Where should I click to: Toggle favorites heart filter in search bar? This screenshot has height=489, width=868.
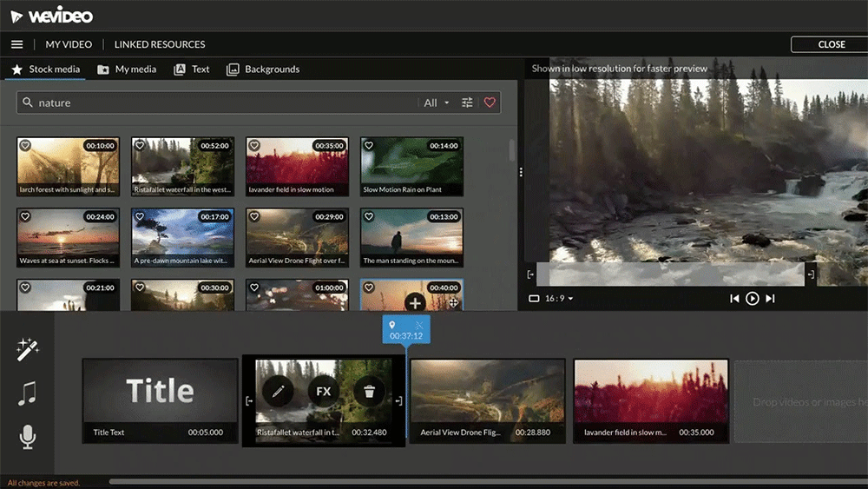click(x=490, y=102)
